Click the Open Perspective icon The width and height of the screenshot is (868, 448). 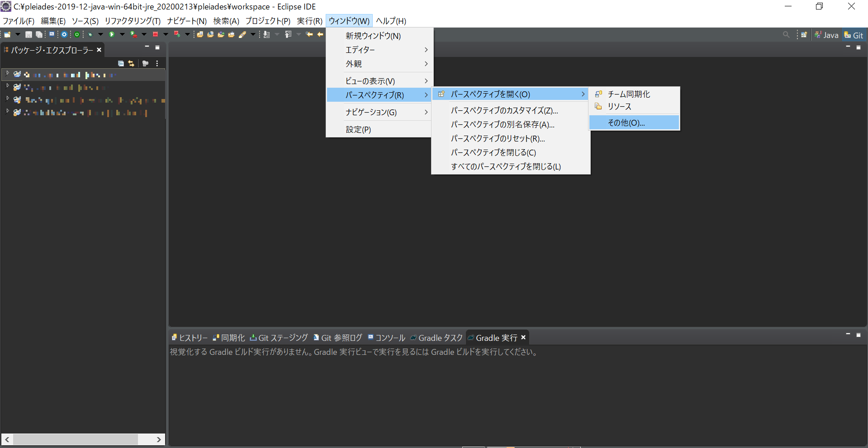(x=804, y=35)
